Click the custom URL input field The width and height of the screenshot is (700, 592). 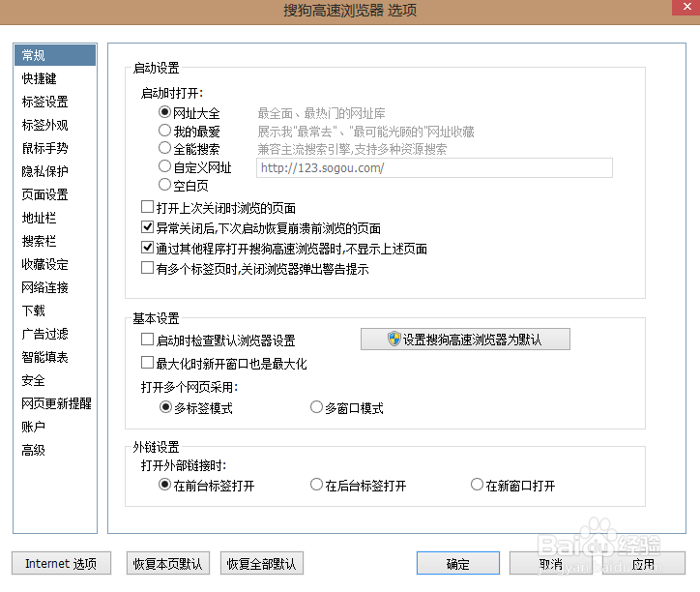click(x=434, y=168)
